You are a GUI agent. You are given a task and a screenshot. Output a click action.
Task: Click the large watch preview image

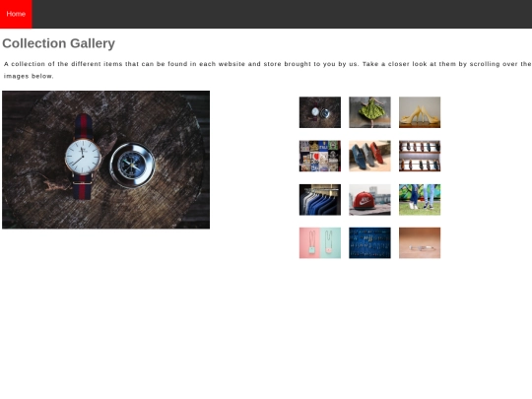point(105,160)
